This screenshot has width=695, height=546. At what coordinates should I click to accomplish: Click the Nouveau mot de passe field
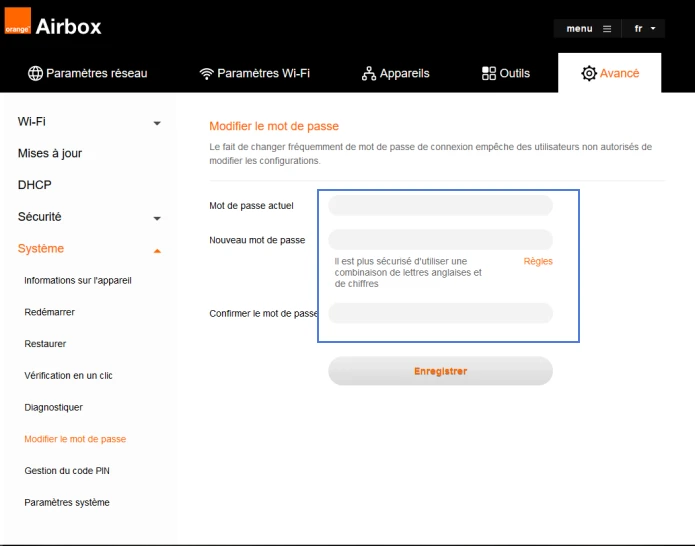440,240
